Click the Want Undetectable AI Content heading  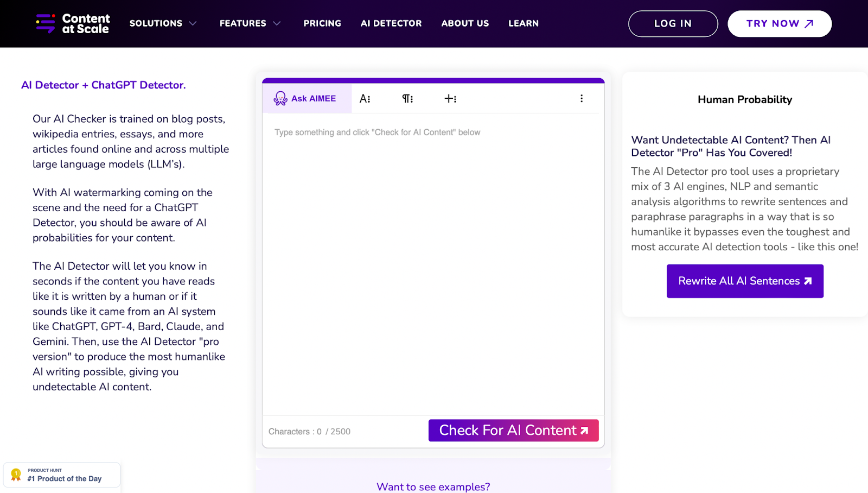[731, 146]
